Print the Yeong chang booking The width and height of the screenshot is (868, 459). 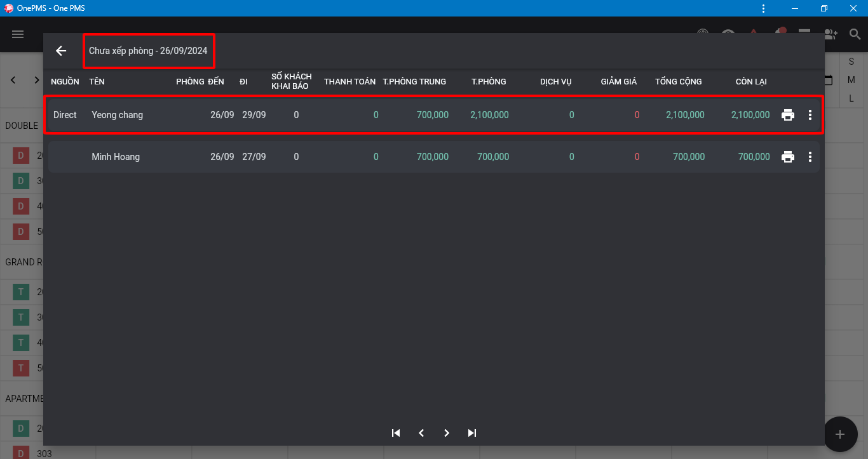click(788, 115)
